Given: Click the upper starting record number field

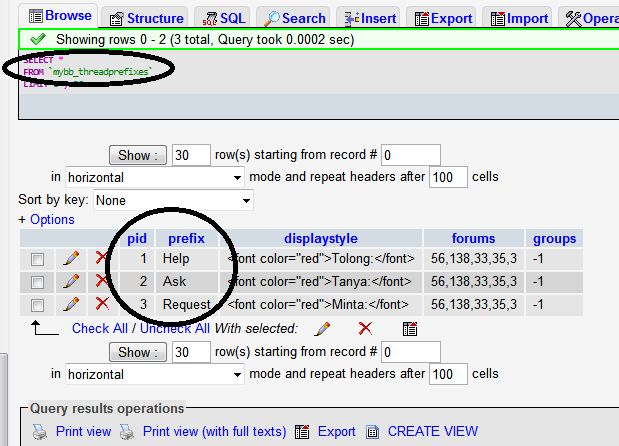Looking at the screenshot, I should [409, 155].
